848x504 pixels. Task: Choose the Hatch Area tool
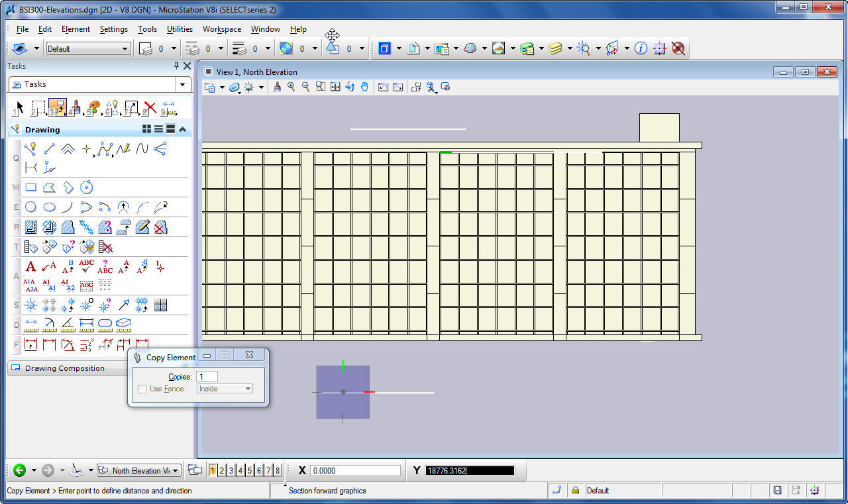(30, 227)
